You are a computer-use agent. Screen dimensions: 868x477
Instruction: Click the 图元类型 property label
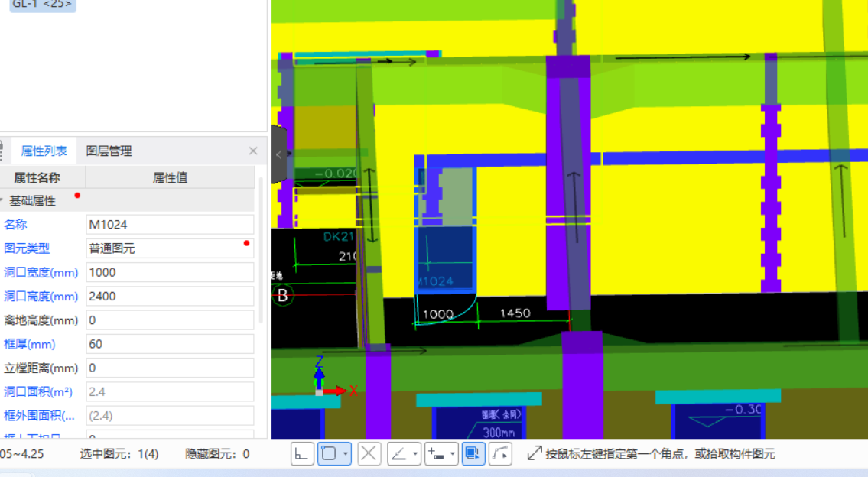(27, 248)
